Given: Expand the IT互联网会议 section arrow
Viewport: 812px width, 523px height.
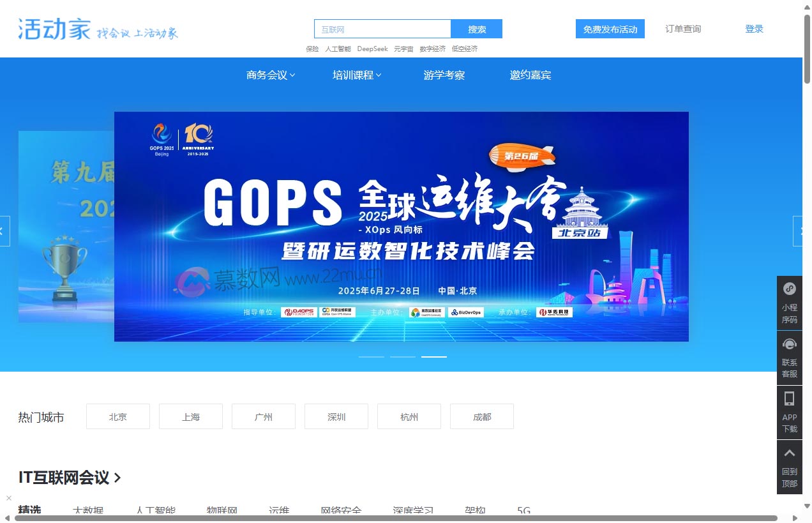Looking at the screenshot, I should coord(117,478).
